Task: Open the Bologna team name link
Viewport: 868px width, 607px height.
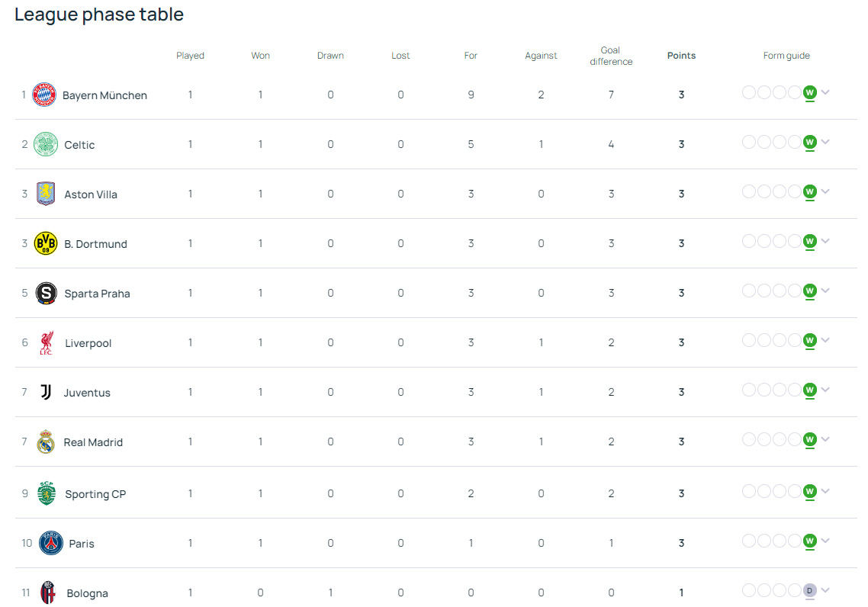Action: point(87,593)
